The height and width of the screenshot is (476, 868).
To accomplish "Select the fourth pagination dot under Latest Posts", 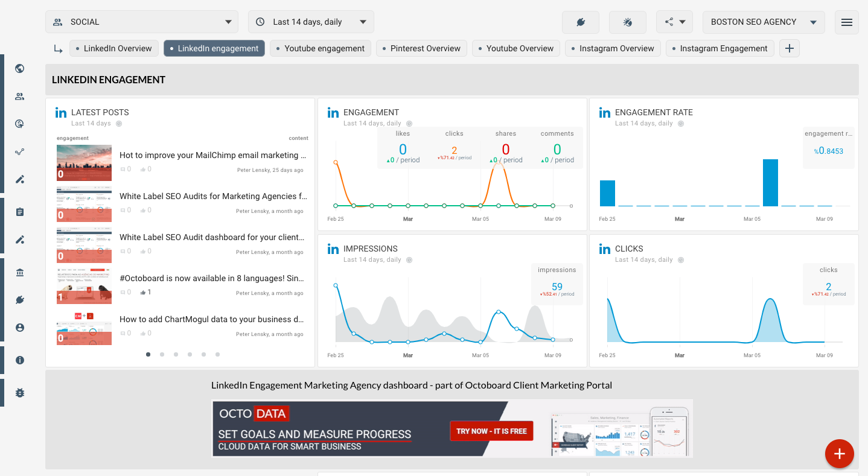I will [190, 355].
